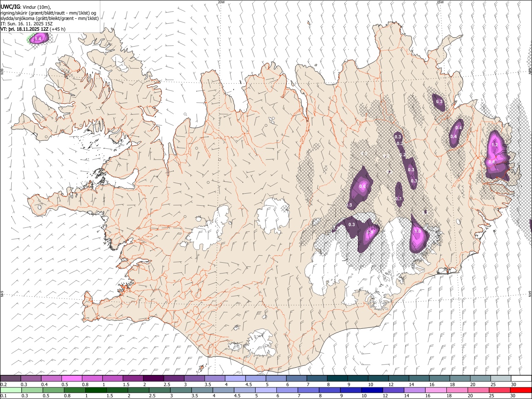Click the '1.4' precipitation label offshore Westfjords
Viewport: 532px width, 399px height.
(38, 39)
